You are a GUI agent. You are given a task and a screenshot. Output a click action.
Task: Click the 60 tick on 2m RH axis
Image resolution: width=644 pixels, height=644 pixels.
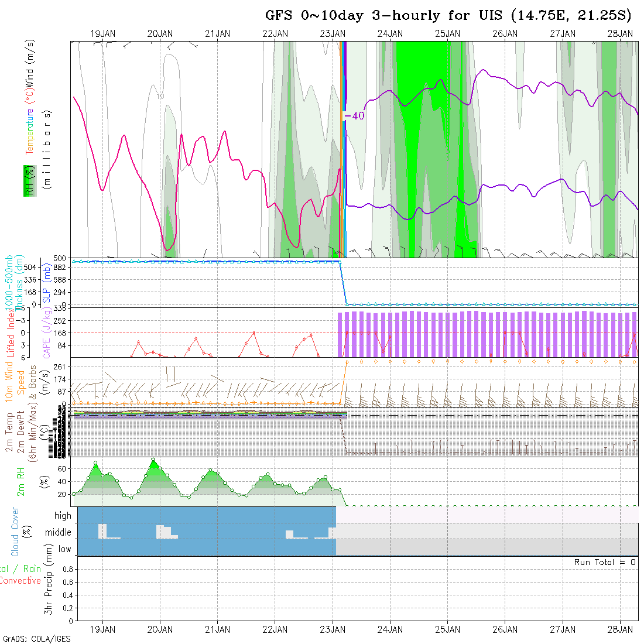coord(61,468)
